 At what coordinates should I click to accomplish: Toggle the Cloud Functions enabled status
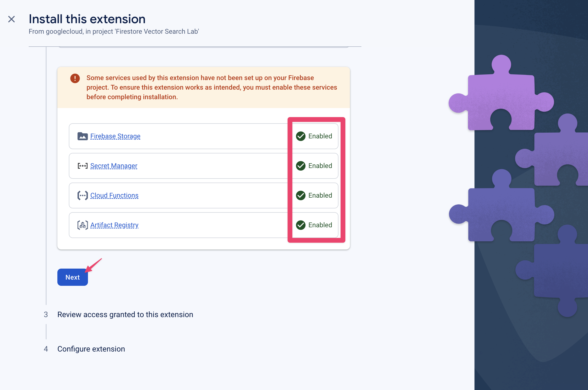pyautogui.click(x=314, y=195)
